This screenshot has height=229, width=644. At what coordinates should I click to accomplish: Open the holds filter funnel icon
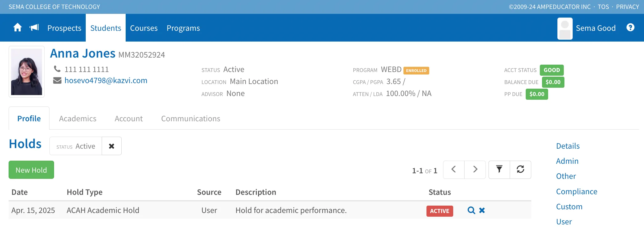(x=499, y=170)
